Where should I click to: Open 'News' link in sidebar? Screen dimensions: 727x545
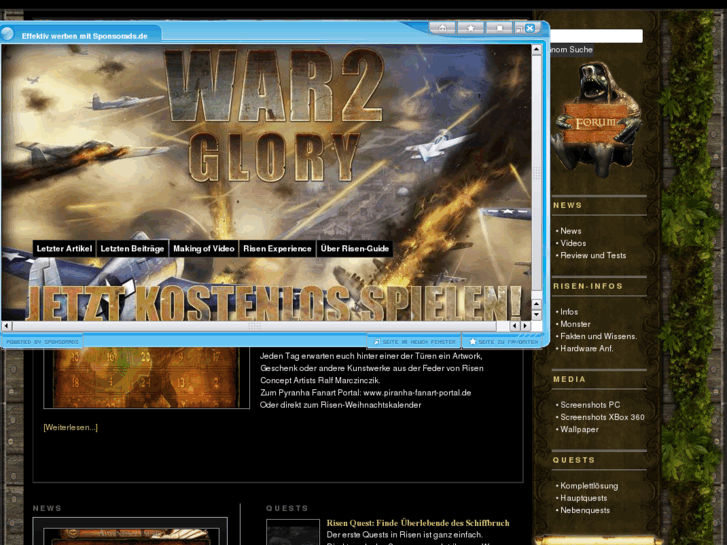[x=570, y=231]
